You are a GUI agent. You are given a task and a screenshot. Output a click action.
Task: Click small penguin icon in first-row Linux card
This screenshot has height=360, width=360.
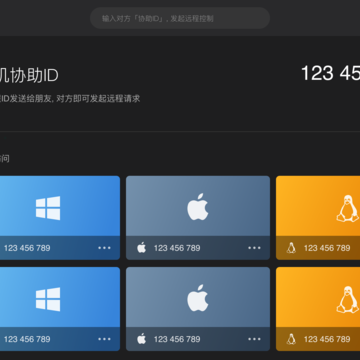point(291,248)
